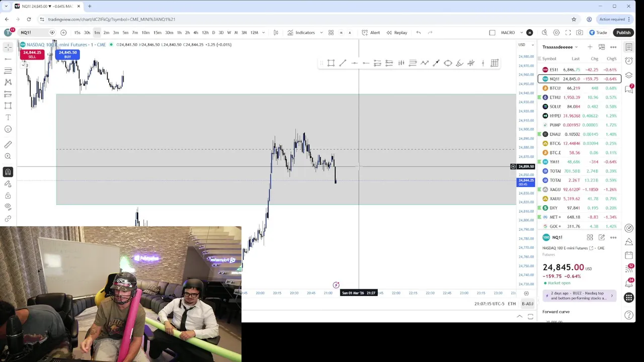Pick the brush tool in favorites toolbar
This screenshot has height=362, width=644.
(x=459, y=63)
